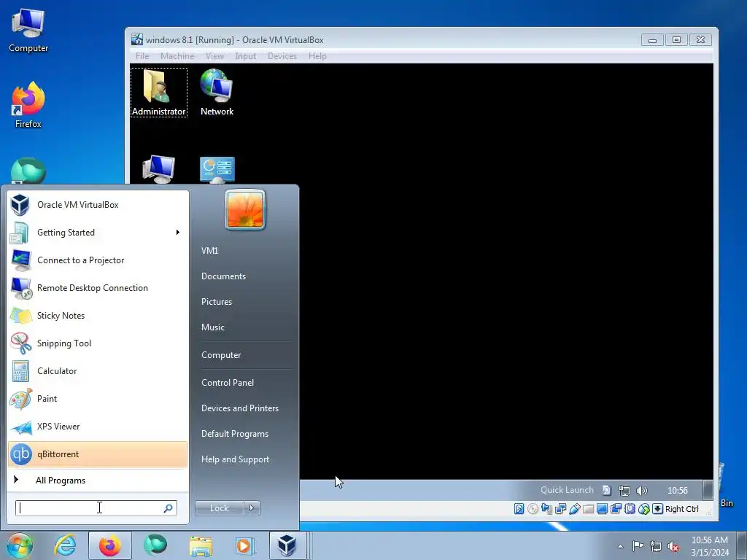
Task: Click VirtualBox shared folders indicator
Action: (589, 509)
